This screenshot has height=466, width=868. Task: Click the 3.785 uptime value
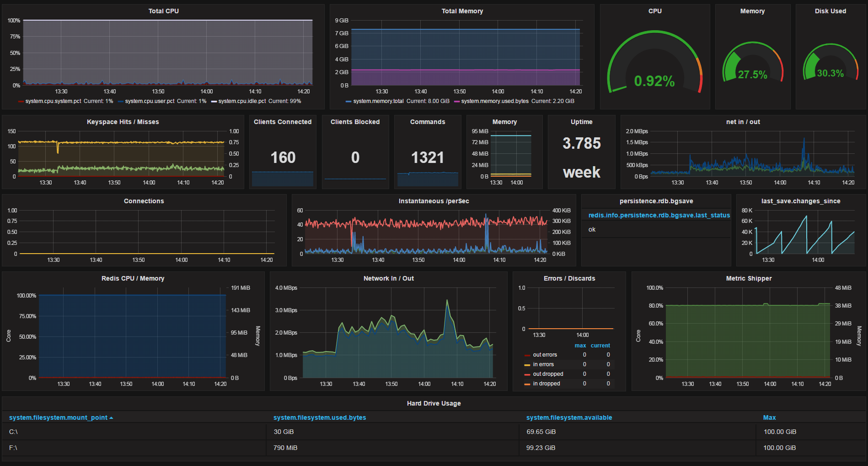[x=581, y=143]
